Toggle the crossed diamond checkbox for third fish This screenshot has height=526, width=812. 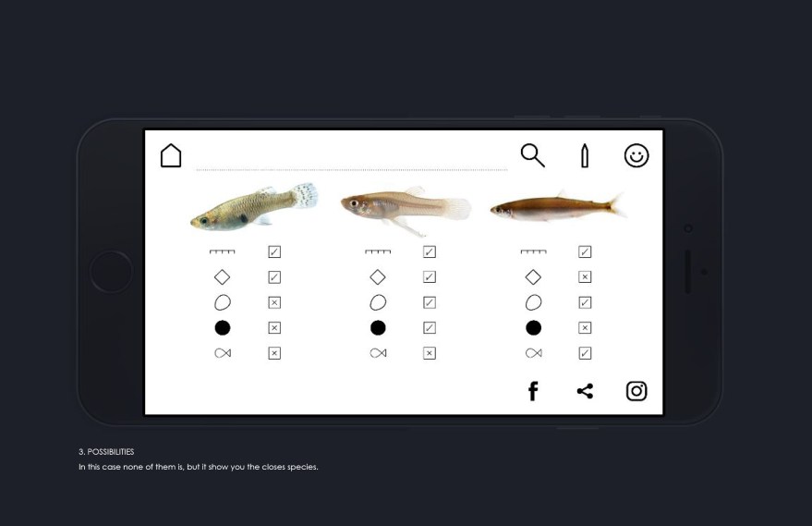coord(585,277)
